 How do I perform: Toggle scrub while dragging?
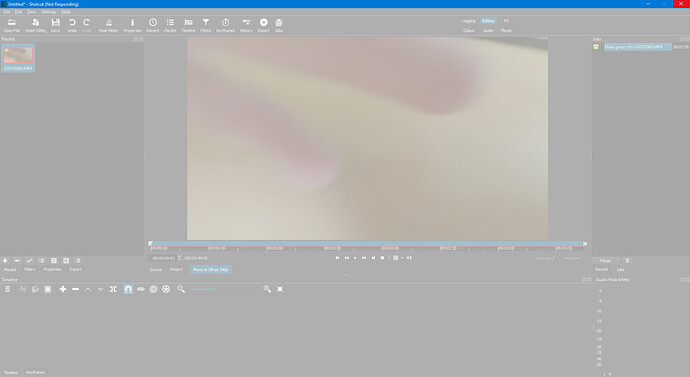click(141, 289)
